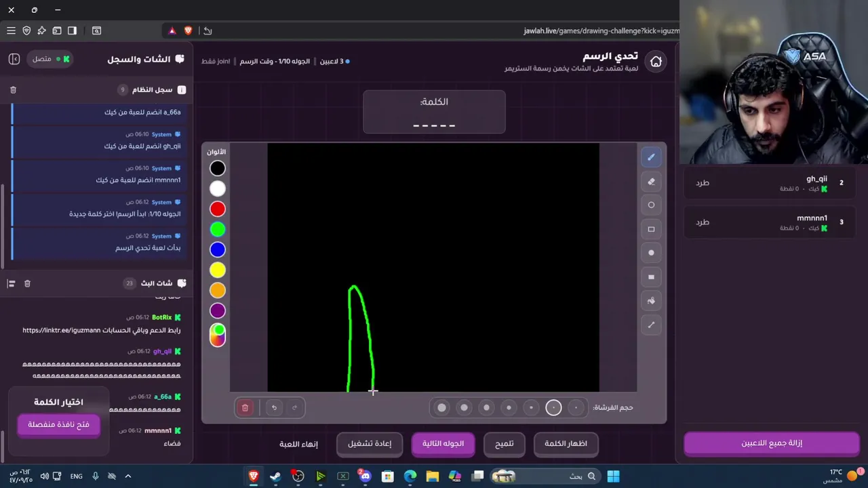Click إزالة جميع اللاعبين button

point(772,443)
